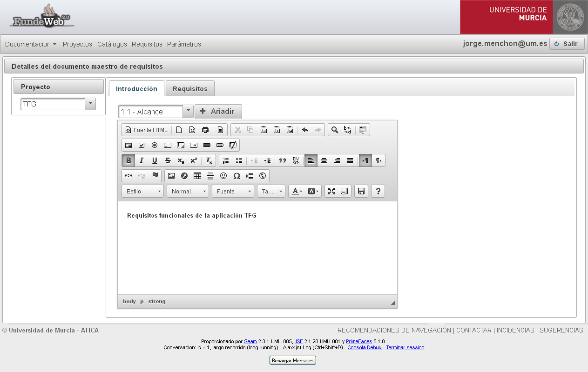Toggle Bold formatting

[x=128, y=160]
